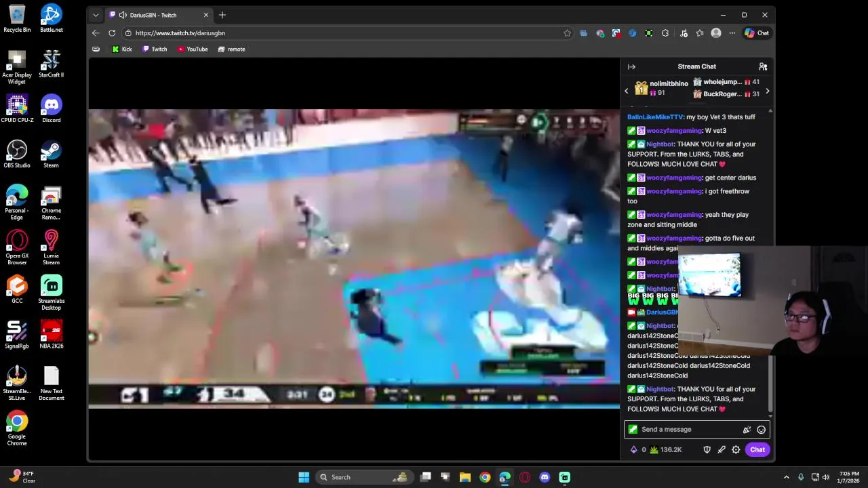Open the Edge Copilot Chat button
Image resolution: width=868 pixels, height=488 pixels.
(x=757, y=33)
